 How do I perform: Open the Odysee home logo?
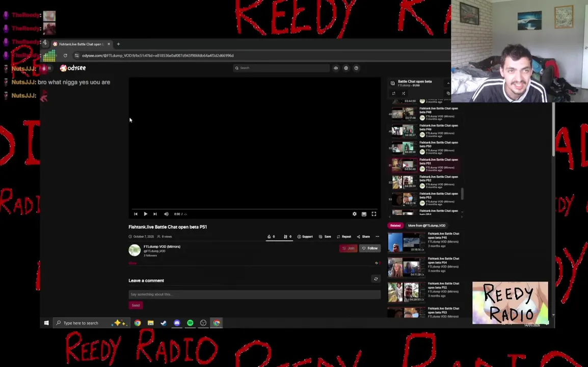click(73, 68)
